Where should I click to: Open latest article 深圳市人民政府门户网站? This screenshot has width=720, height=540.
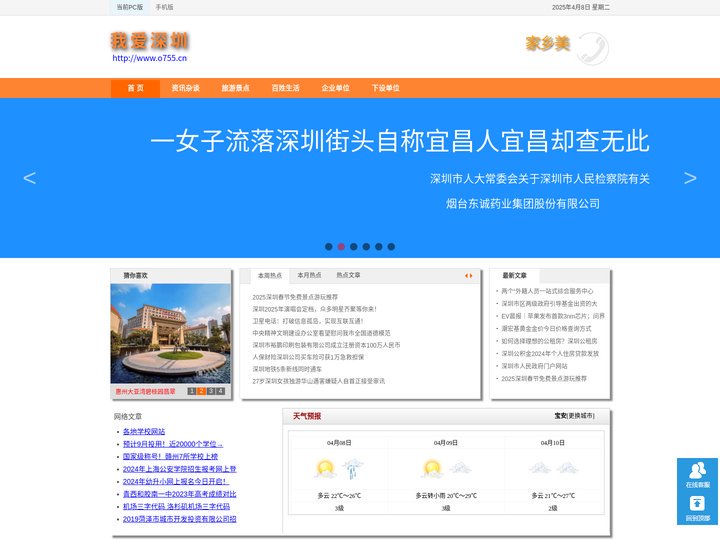[x=534, y=366]
